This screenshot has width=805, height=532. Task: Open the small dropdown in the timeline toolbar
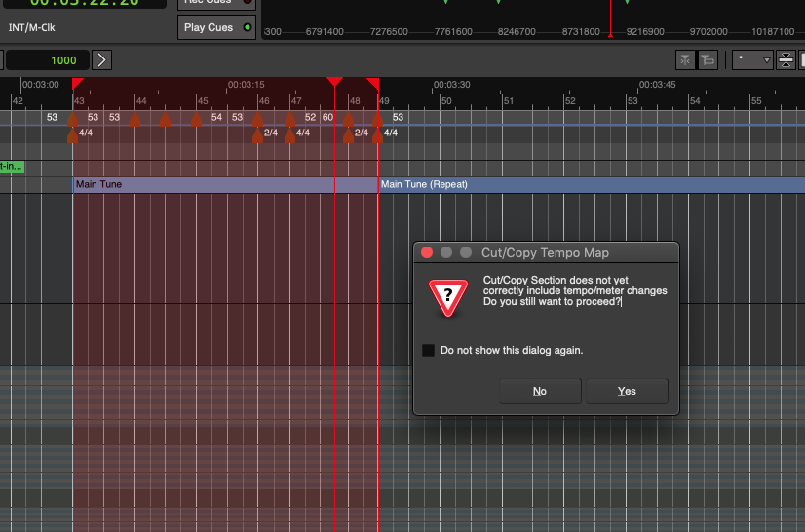pos(752,60)
